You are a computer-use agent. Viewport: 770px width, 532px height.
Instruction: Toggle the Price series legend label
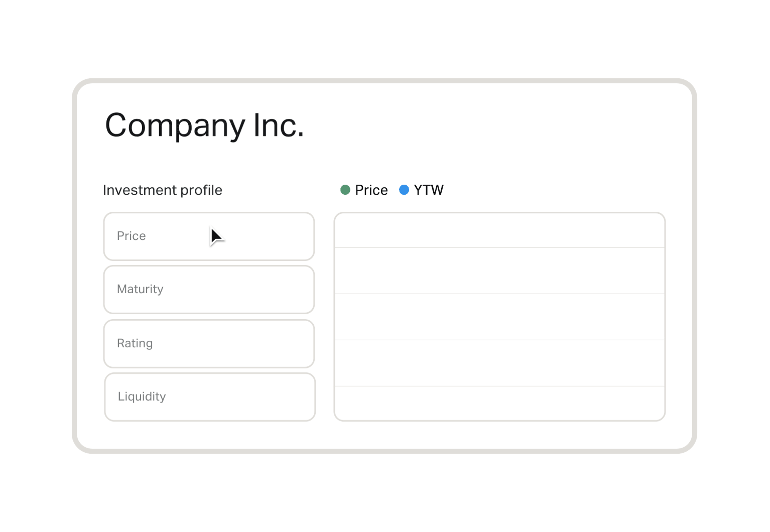point(371,190)
